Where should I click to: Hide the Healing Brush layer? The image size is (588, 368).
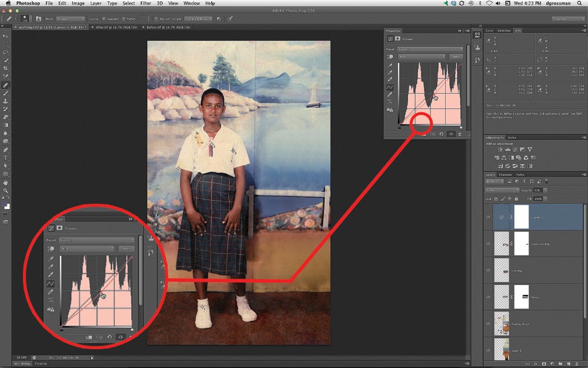tap(488, 324)
